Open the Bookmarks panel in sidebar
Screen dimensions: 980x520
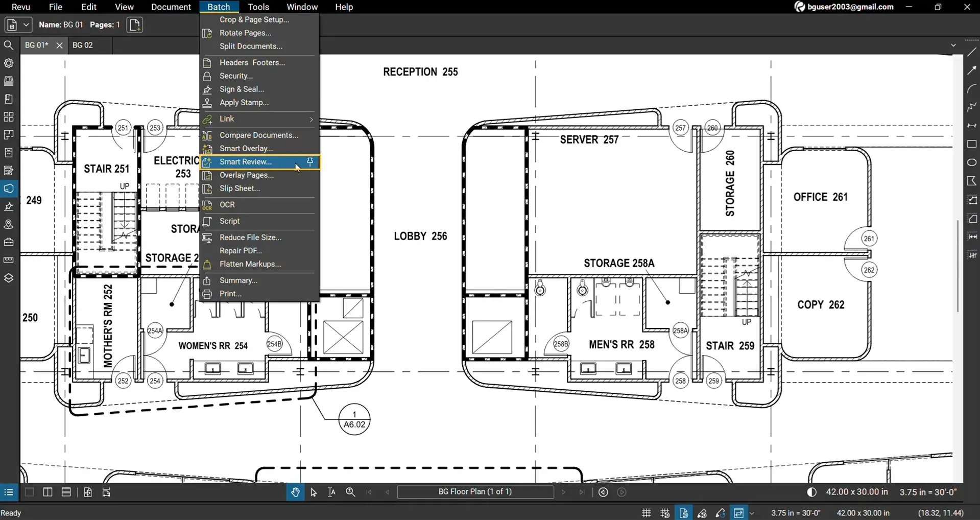click(9, 99)
